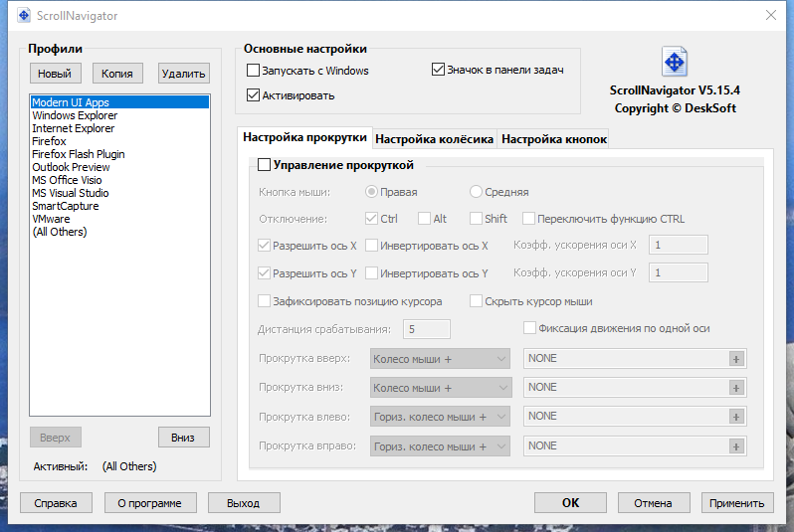Click the plus button beside Прокрутка вниз

click(735, 388)
